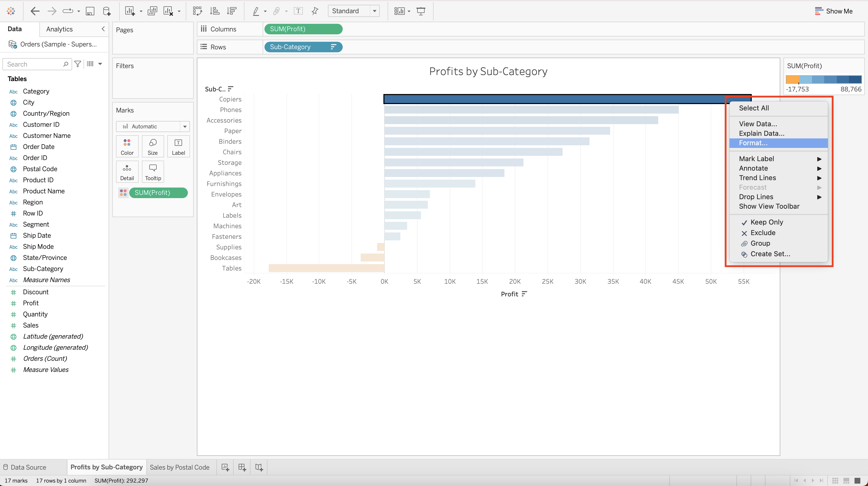Screen dimensions: 868x486
Task: Open the Fit dropdown set to Standard
Action: point(374,11)
